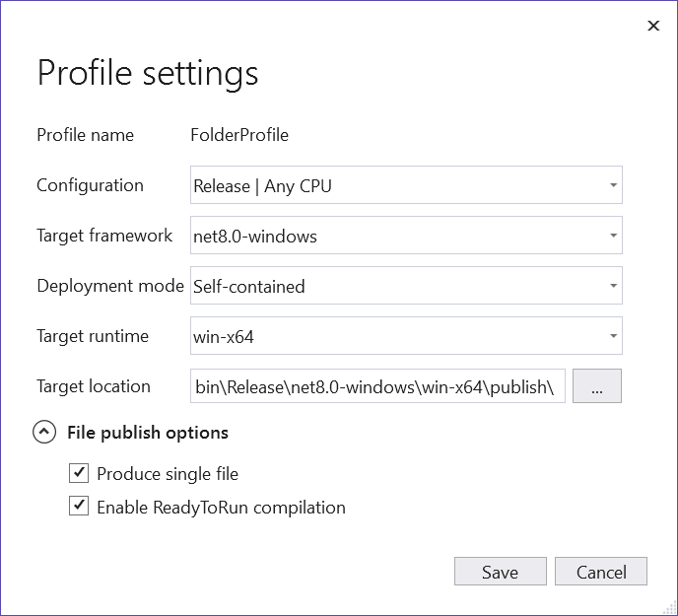The height and width of the screenshot is (616, 678).
Task: Click the win-x64 combo box text
Action: click(222, 336)
